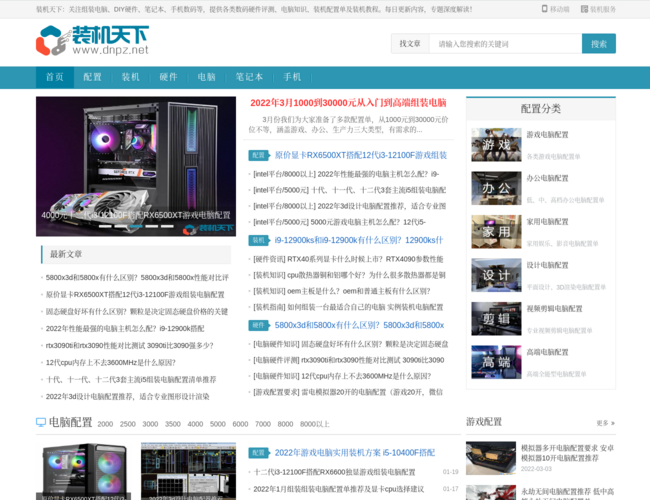The width and height of the screenshot is (650, 500).
Task: Open the 游戏电脑配置 text link
Action: (x=547, y=135)
